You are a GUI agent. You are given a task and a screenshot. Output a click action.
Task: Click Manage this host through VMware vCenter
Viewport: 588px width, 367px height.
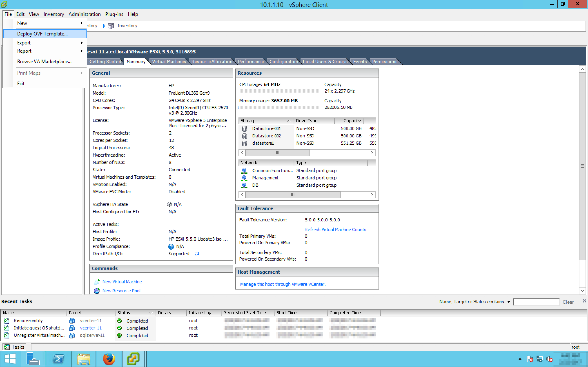tap(283, 284)
